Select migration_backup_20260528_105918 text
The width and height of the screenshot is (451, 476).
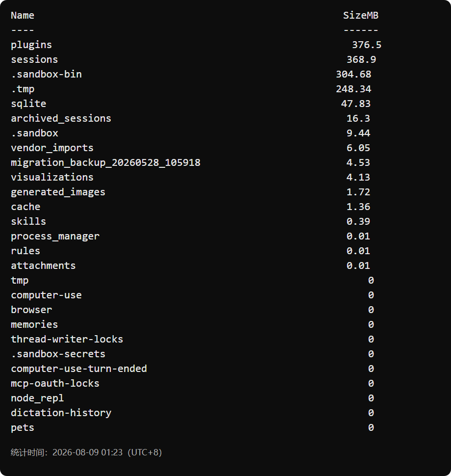click(x=105, y=163)
